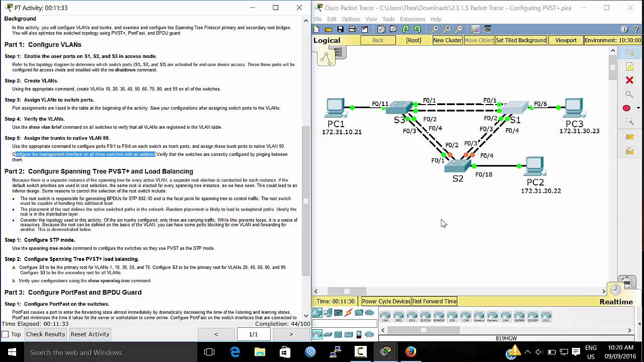
Task: Open File Explorer from the taskbar
Action: pos(260,352)
